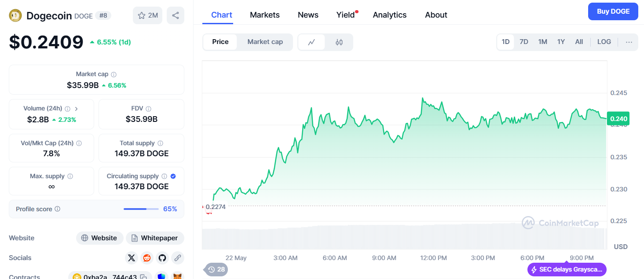Click the 0.245 price axis label
The image size is (644, 279).
click(x=618, y=93)
